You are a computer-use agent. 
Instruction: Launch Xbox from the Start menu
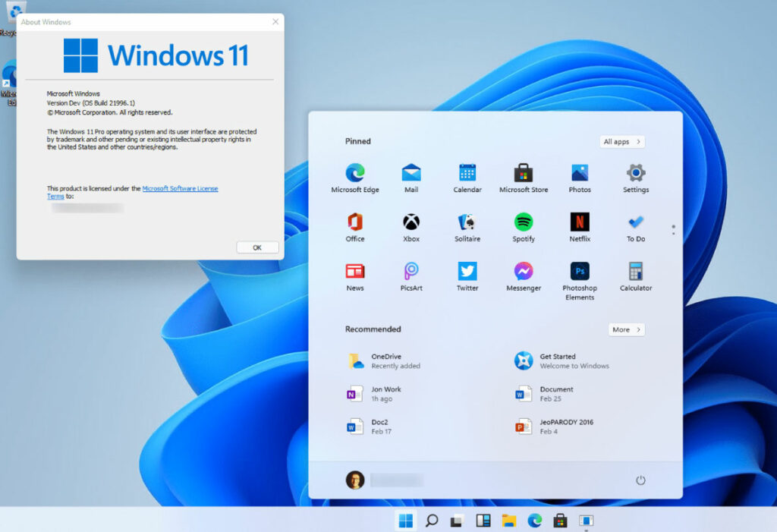click(x=411, y=227)
